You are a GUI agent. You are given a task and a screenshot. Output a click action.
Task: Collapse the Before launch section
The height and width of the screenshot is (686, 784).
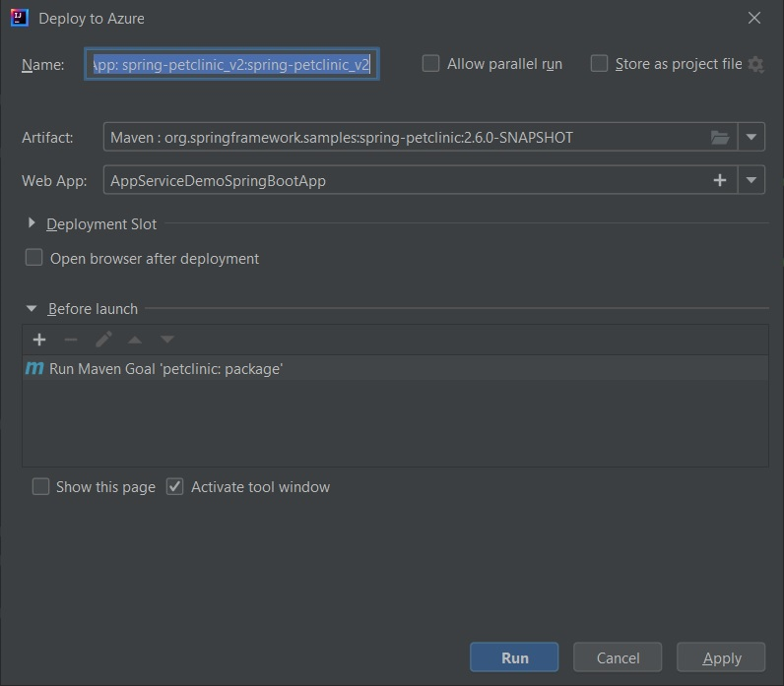click(32, 309)
